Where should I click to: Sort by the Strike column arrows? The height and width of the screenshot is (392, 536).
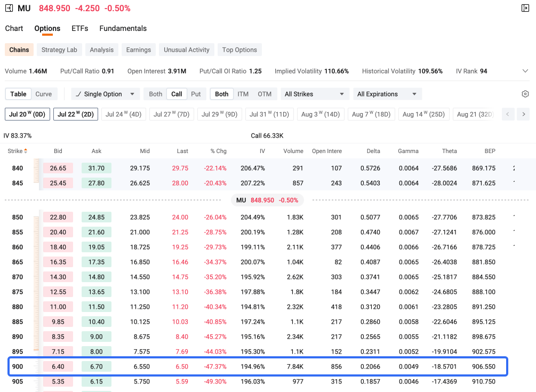pos(26,151)
